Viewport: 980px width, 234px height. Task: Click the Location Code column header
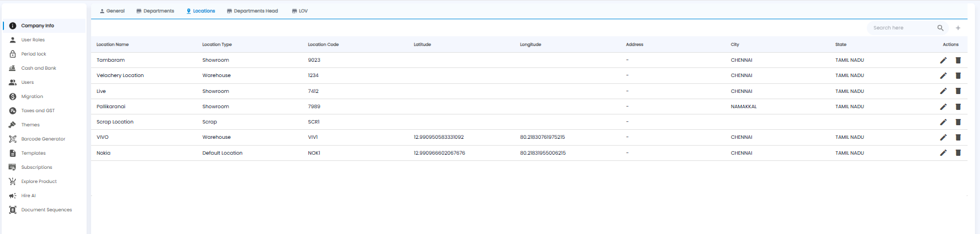[323, 44]
